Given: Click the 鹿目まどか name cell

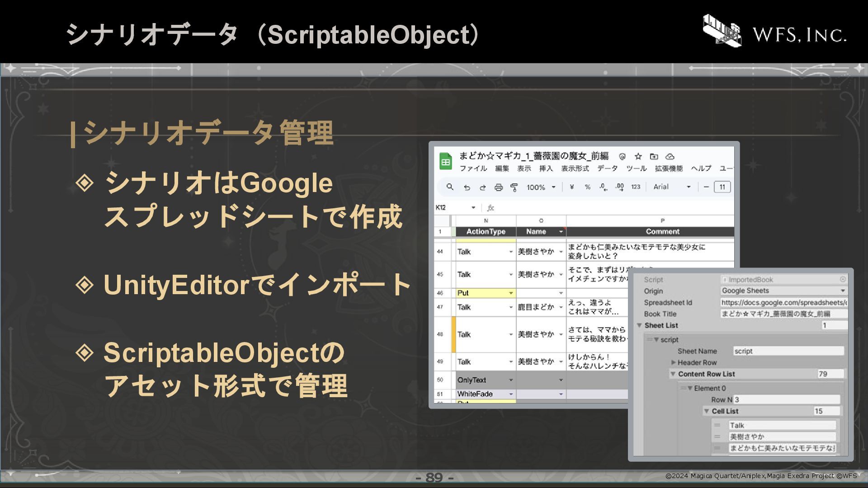Looking at the screenshot, I should [x=541, y=307].
